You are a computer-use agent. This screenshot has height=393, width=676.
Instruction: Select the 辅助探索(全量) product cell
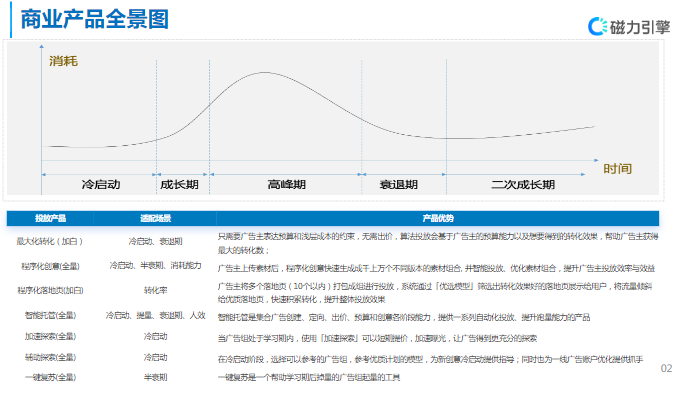[x=50, y=357]
